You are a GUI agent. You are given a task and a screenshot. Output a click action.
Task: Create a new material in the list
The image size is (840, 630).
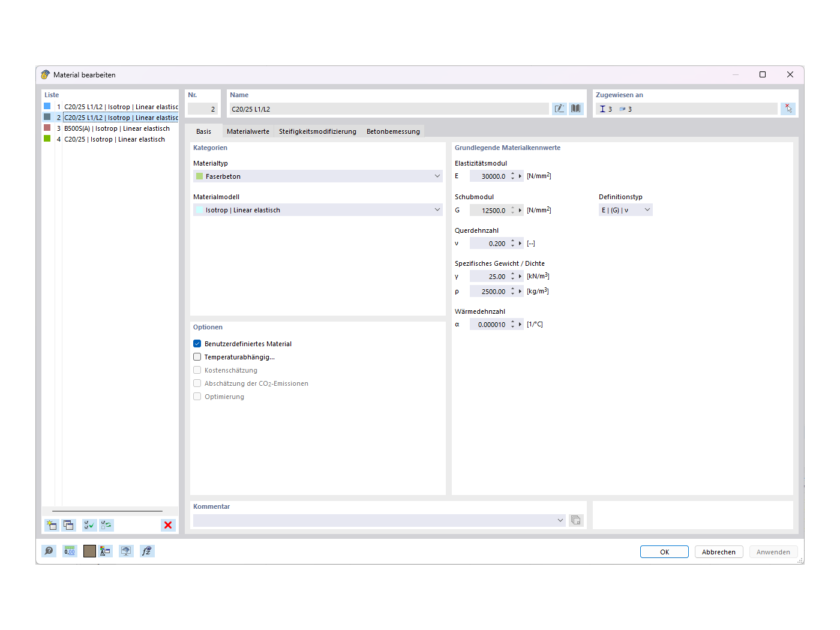(51, 525)
